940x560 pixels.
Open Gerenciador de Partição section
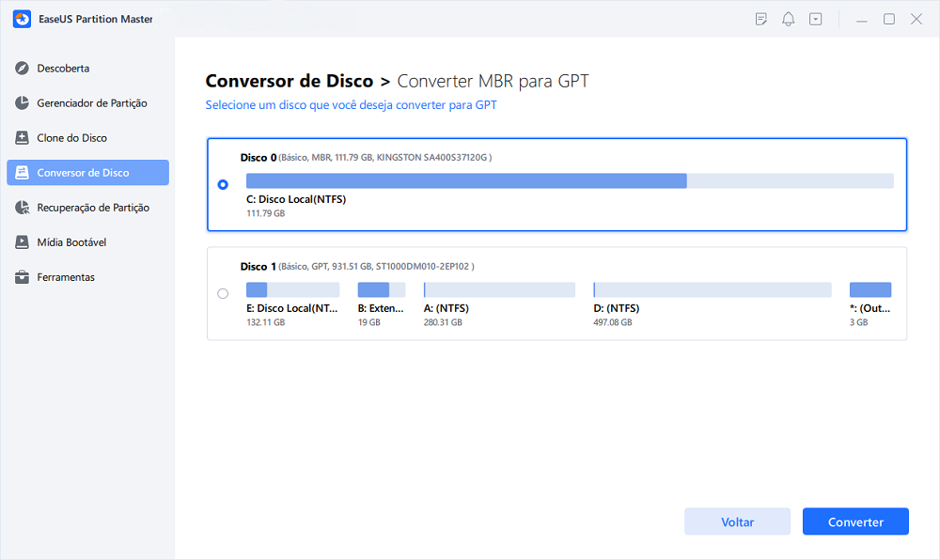pyautogui.click(x=87, y=103)
